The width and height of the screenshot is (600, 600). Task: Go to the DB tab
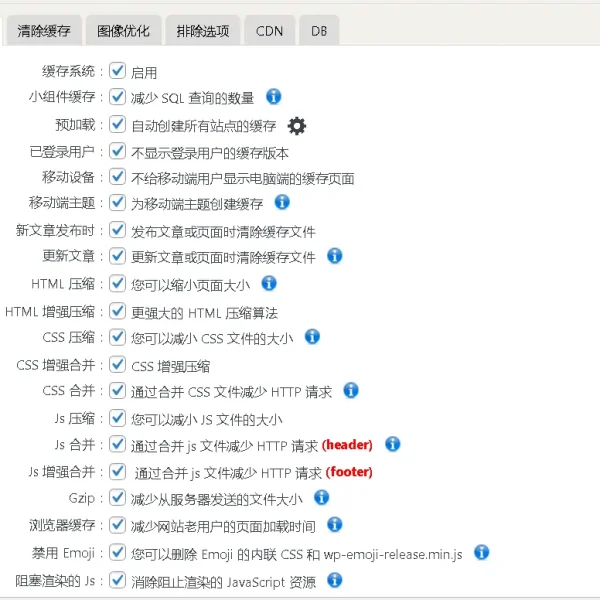tap(319, 31)
